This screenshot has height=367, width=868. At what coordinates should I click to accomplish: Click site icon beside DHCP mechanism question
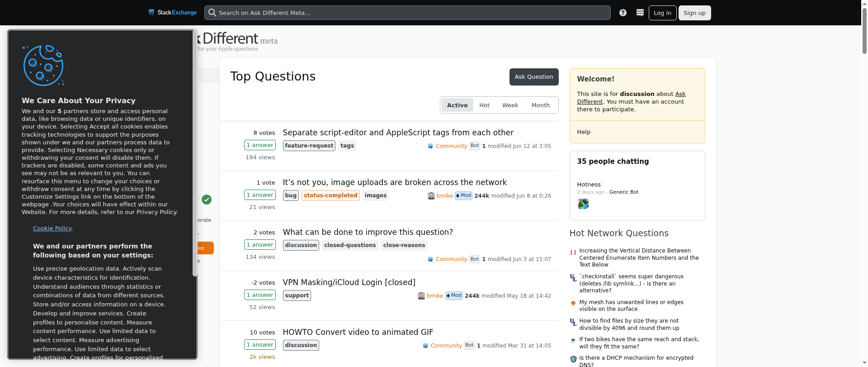[573, 359]
